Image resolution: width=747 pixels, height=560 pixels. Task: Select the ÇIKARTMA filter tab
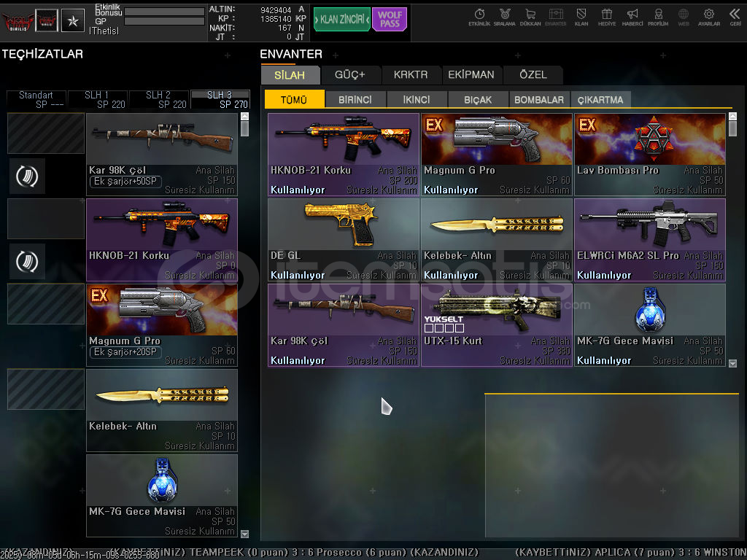pos(601,99)
